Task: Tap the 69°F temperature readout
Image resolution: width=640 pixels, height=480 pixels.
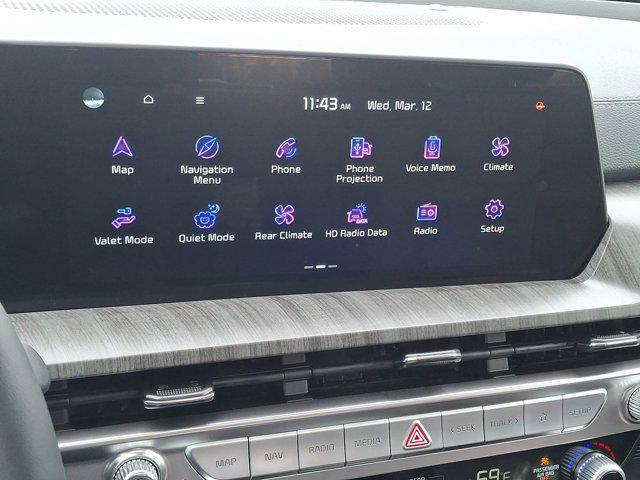Action: pos(493,474)
